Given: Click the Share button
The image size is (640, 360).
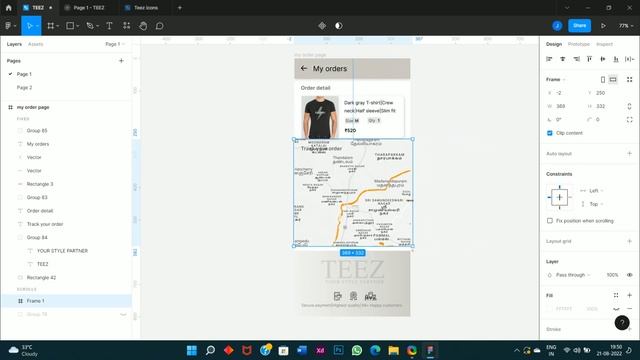Looking at the screenshot, I should click(x=580, y=26).
